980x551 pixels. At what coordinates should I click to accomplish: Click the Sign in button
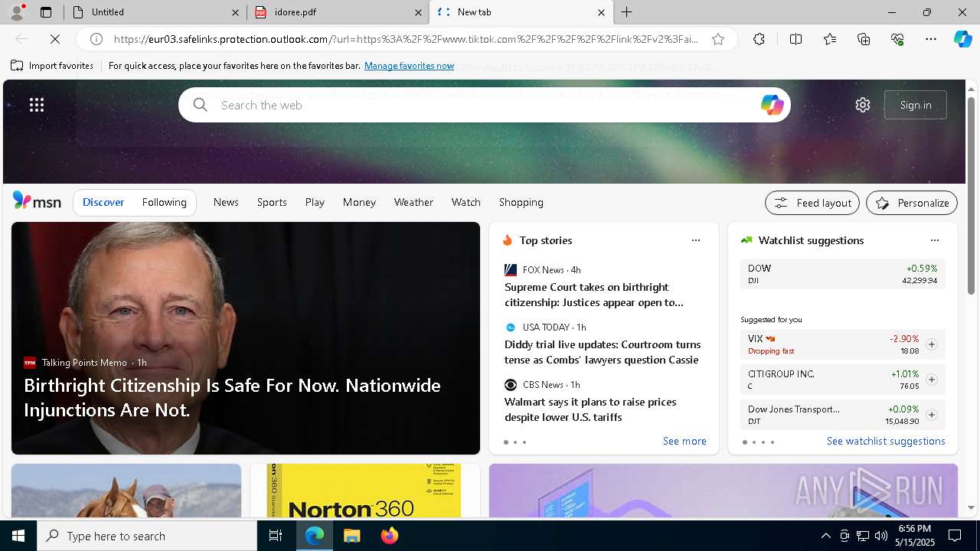[916, 105]
